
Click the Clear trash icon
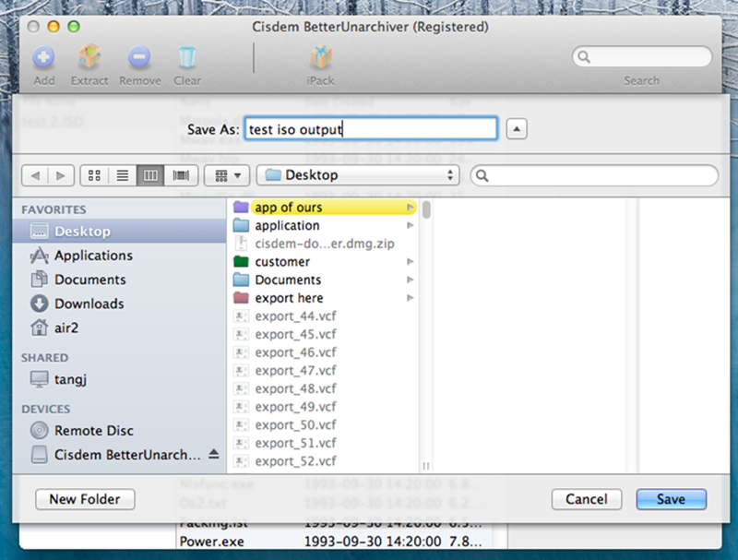pyautogui.click(x=187, y=57)
